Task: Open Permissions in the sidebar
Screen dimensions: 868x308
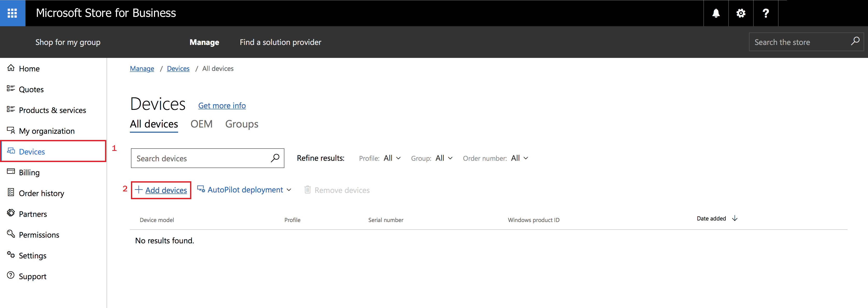Action: tap(39, 235)
